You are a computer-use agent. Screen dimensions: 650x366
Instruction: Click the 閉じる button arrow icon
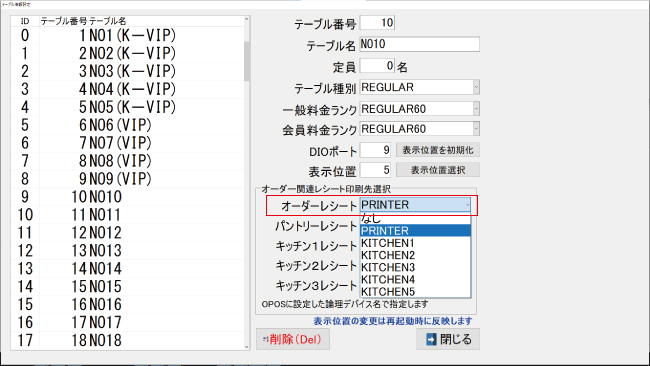pos(431,339)
